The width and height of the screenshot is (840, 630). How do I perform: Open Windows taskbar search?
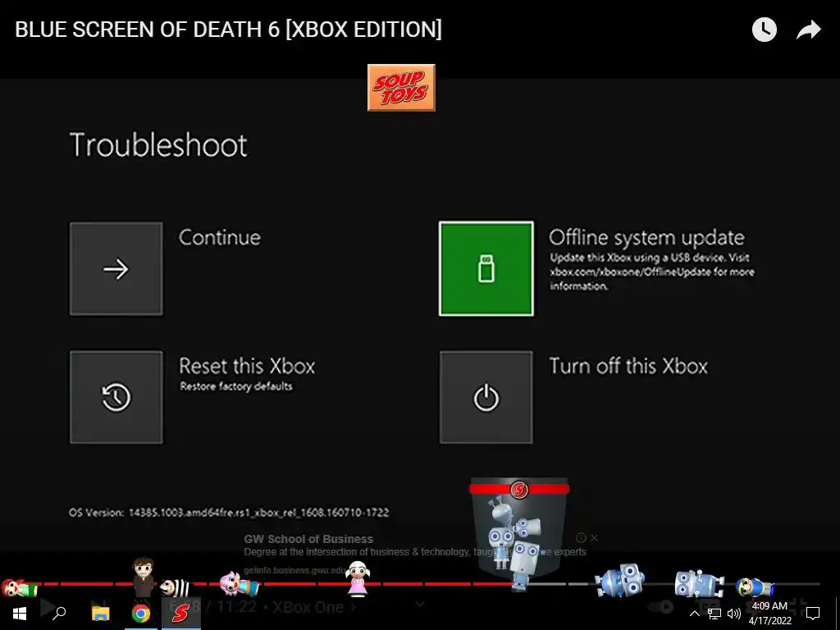tap(59, 614)
